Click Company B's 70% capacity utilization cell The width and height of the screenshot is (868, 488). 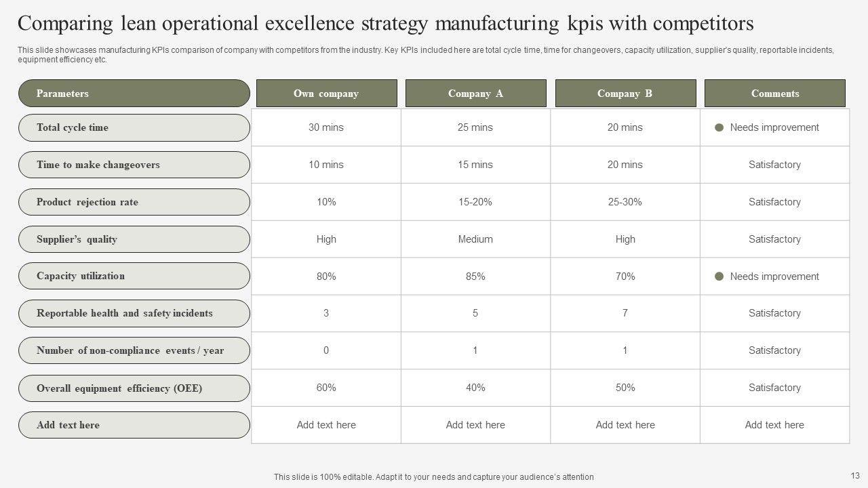tap(625, 277)
